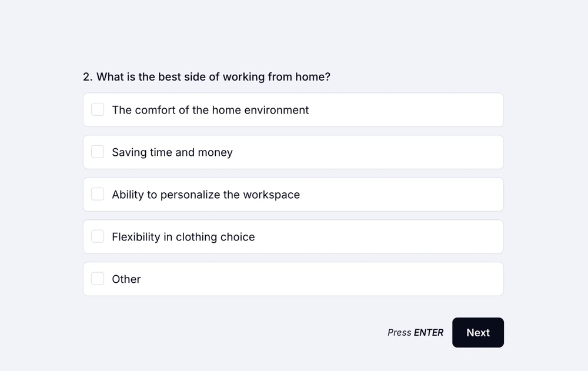The height and width of the screenshot is (371, 588).
Task: Check the 'Saving time and money' checkbox
Action: 98,152
